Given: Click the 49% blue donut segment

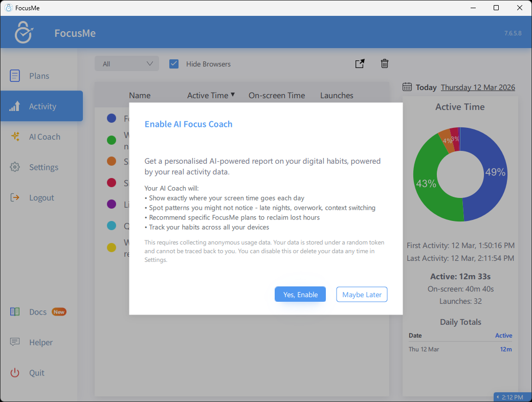Looking at the screenshot, I should pos(495,173).
